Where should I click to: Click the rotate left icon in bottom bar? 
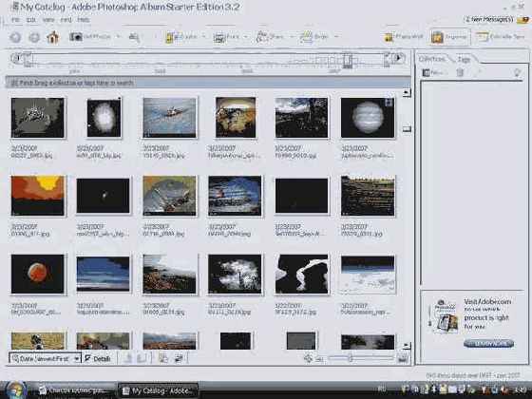click(x=128, y=358)
